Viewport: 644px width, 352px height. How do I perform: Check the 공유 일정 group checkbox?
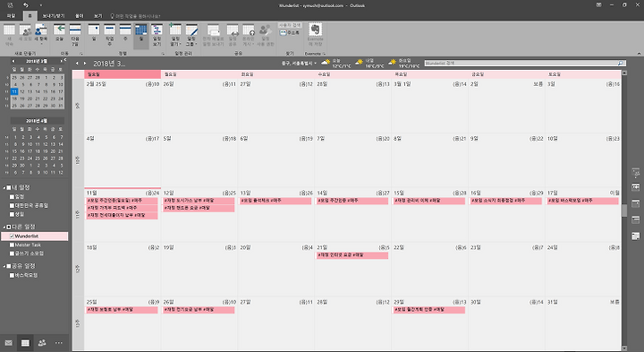coord(9,266)
